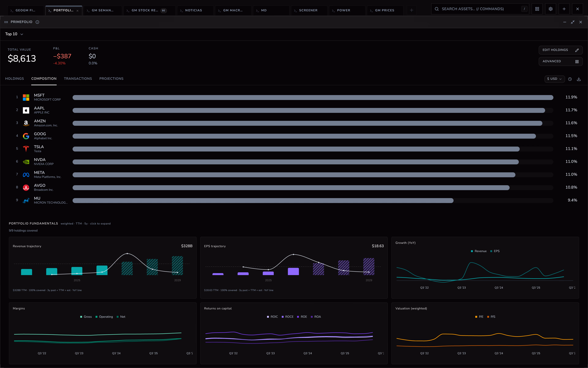Download portfolio data with download icon
The image size is (588, 368).
tap(579, 79)
